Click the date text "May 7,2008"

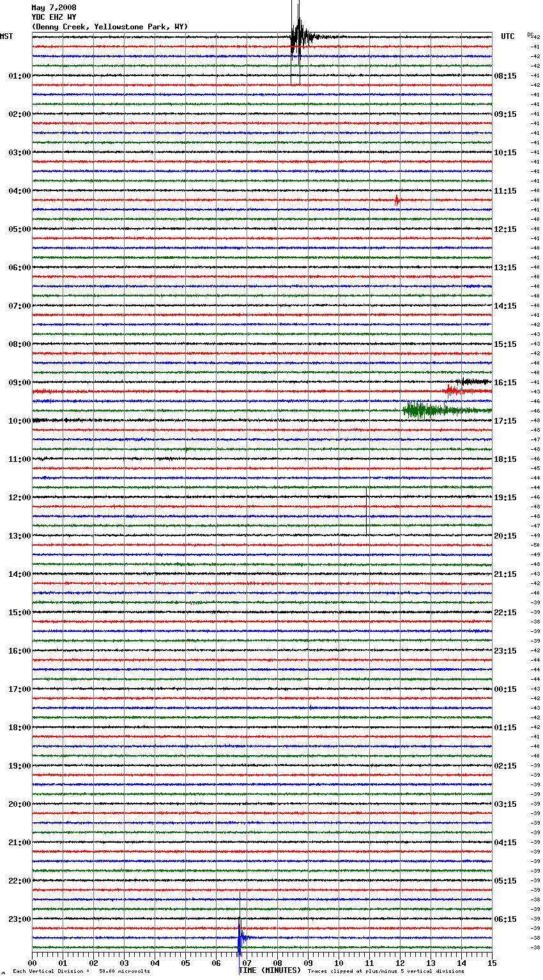(x=54, y=8)
